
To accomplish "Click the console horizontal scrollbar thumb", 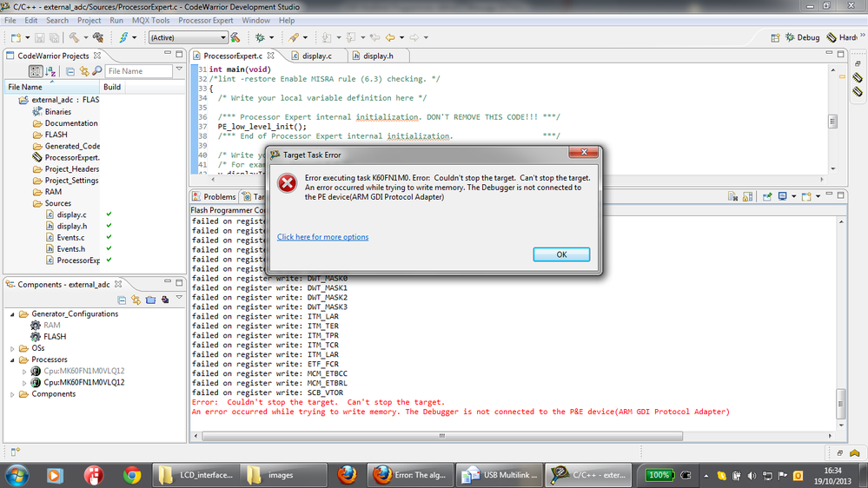I will pos(441,436).
